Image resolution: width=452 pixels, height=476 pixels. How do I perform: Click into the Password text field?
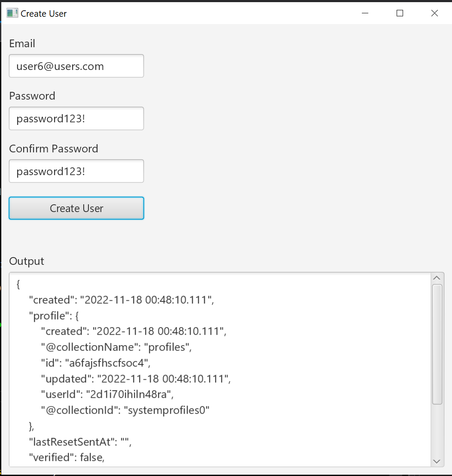76,119
